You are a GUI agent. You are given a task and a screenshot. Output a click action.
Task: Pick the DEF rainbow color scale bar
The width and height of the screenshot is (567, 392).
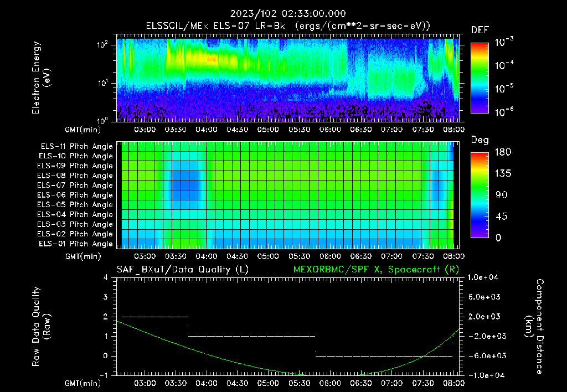coord(480,78)
